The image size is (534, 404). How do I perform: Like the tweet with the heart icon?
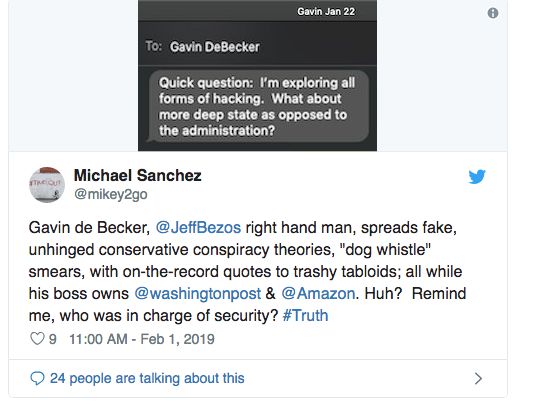click(x=37, y=339)
